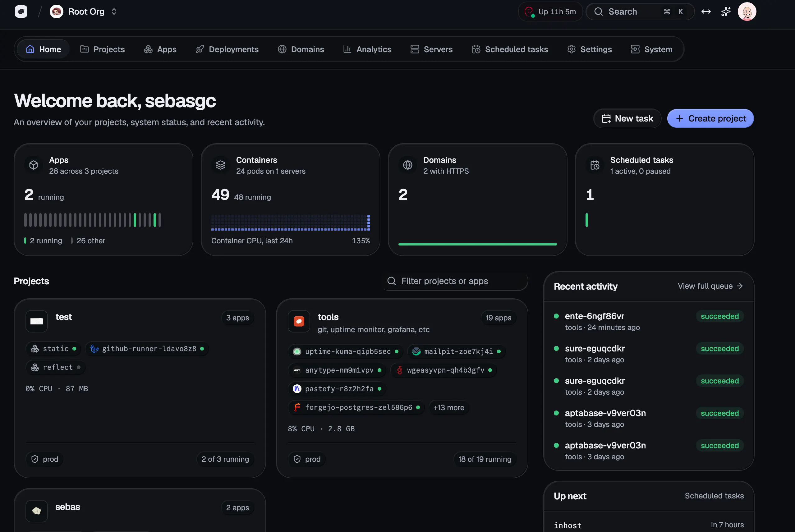
Task: Open the github-runner-ldavo8z8 app chip
Action: click(147, 348)
